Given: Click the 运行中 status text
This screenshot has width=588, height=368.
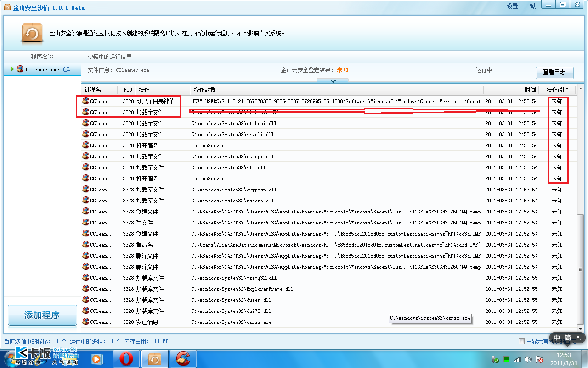Looking at the screenshot, I should tap(484, 70).
